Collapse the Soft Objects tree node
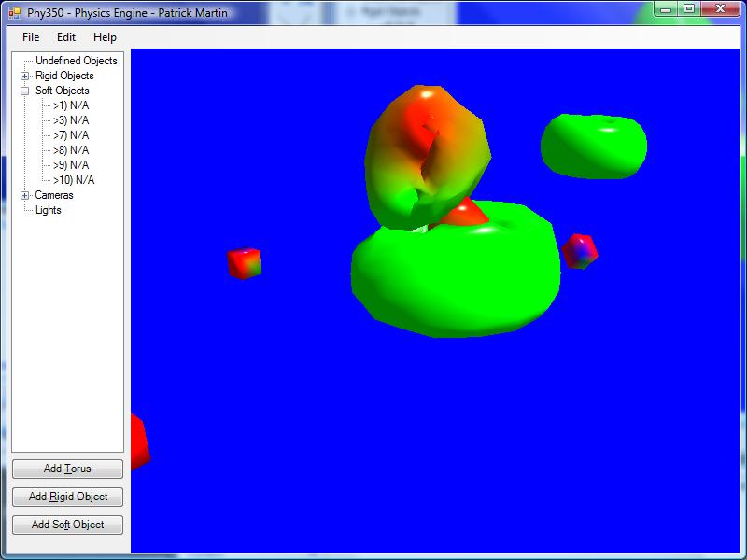The image size is (747, 560). (25, 91)
